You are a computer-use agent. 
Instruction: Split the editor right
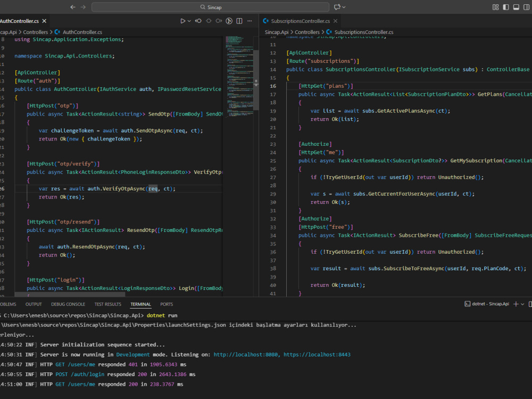point(239,21)
